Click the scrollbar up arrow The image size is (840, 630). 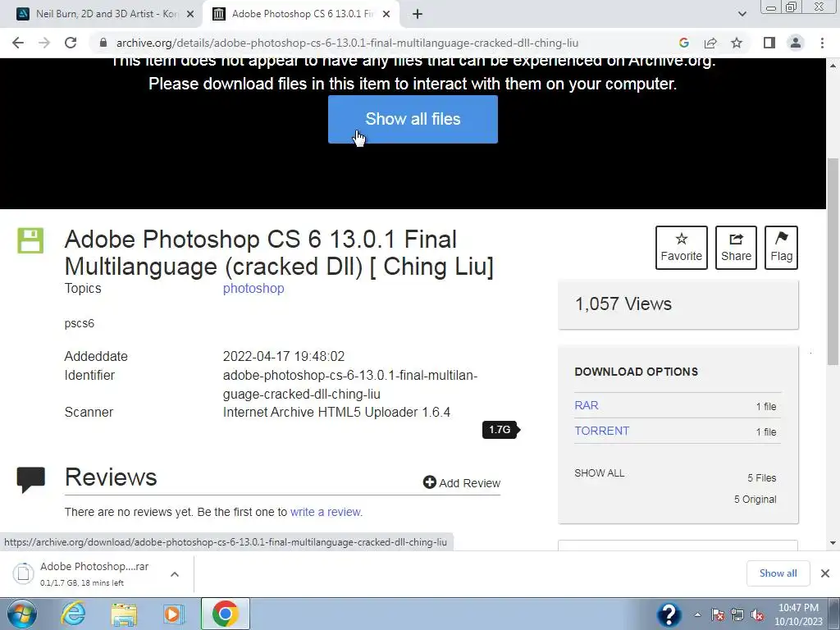click(833, 66)
